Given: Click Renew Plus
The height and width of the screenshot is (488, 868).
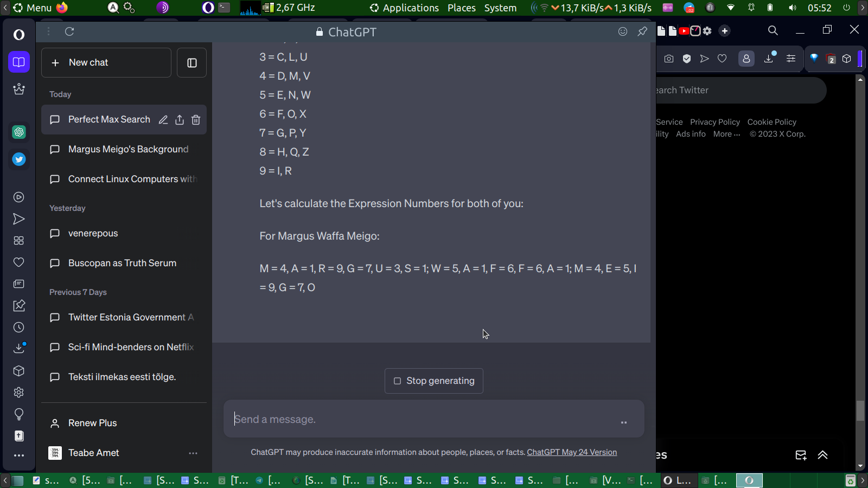Looking at the screenshot, I should [x=124, y=423].
